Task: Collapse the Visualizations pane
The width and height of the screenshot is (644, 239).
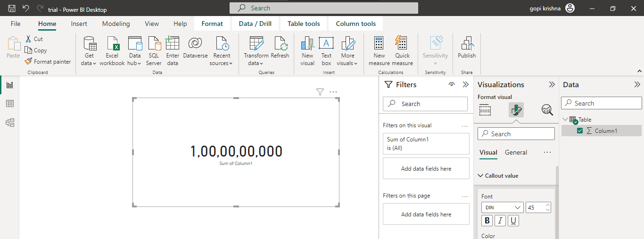Action: coord(552,85)
